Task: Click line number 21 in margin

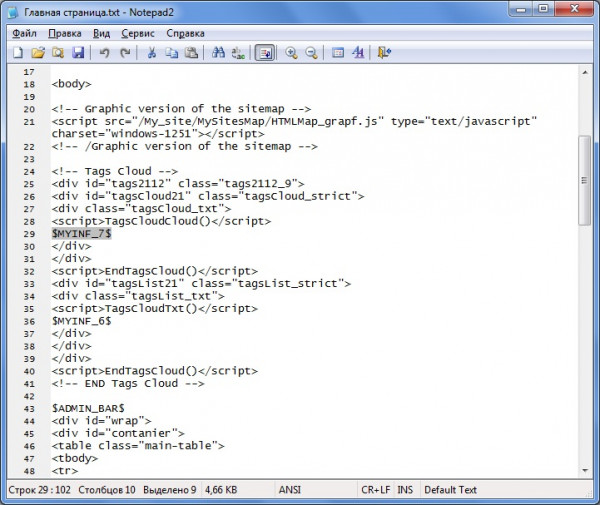Action: (x=29, y=122)
